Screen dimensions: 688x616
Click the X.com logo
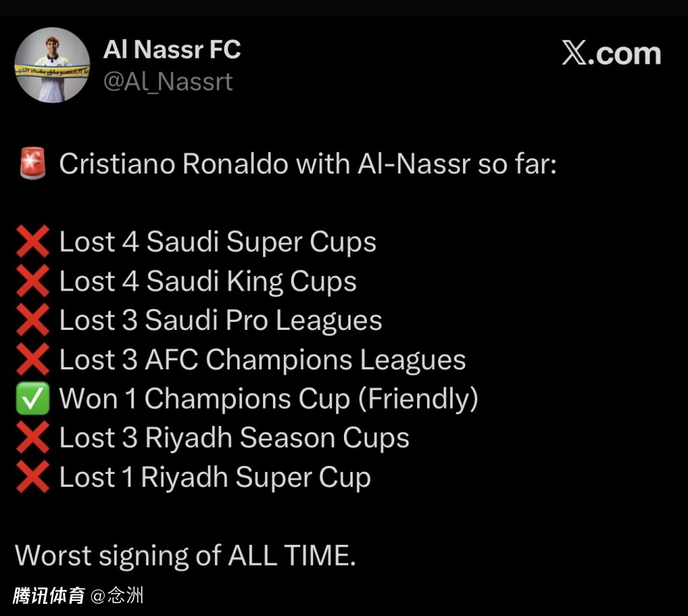point(611,54)
